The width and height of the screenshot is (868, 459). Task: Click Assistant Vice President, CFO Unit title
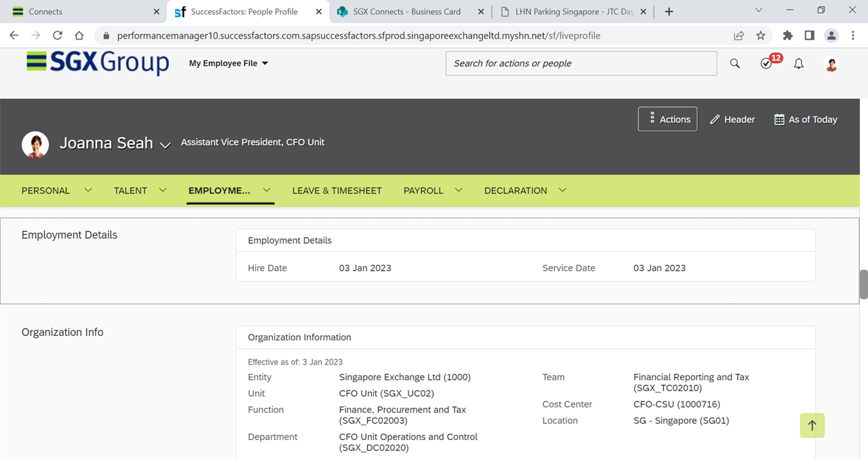(x=252, y=143)
